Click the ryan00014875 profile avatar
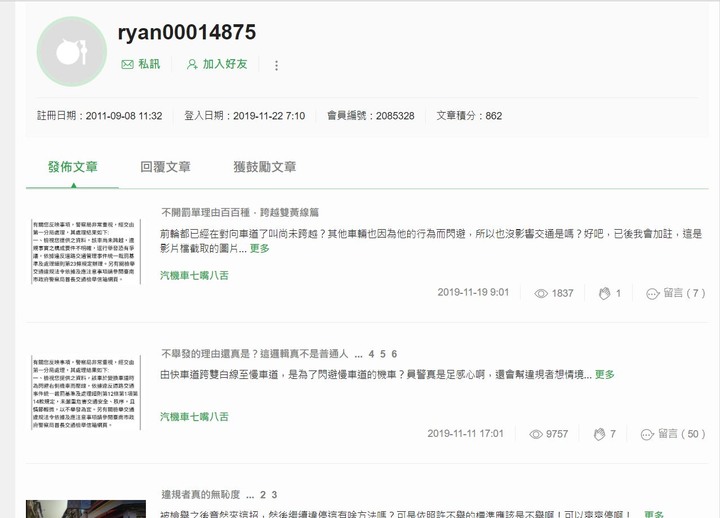The height and width of the screenshot is (518, 720). (x=72, y=52)
